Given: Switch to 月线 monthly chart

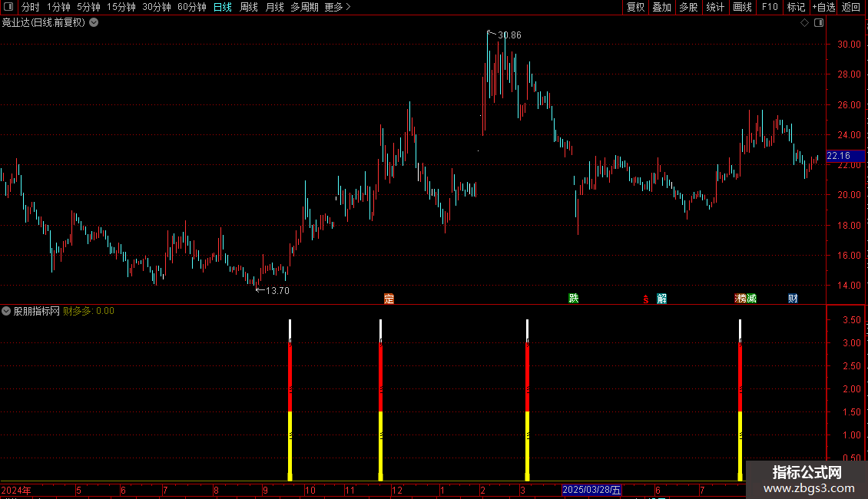Looking at the screenshot, I should pos(274,7).
